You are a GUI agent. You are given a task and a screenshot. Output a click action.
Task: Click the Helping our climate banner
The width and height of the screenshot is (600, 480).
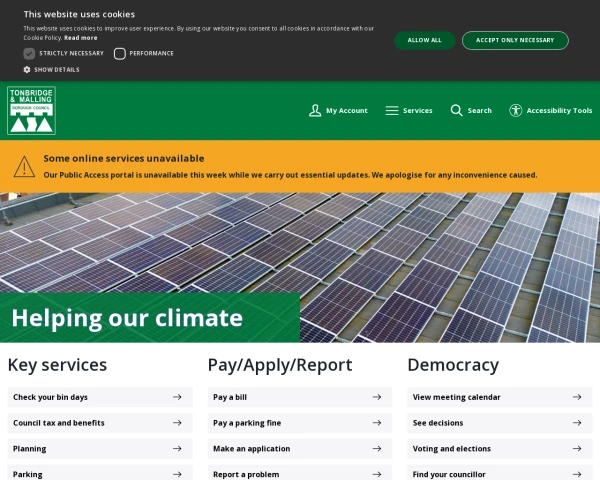click(x=127, y=318)
